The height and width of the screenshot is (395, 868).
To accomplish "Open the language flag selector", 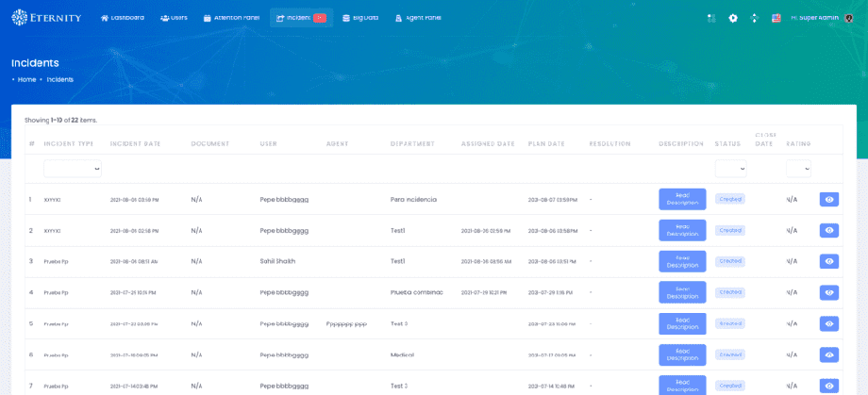I will coord(776,18).
